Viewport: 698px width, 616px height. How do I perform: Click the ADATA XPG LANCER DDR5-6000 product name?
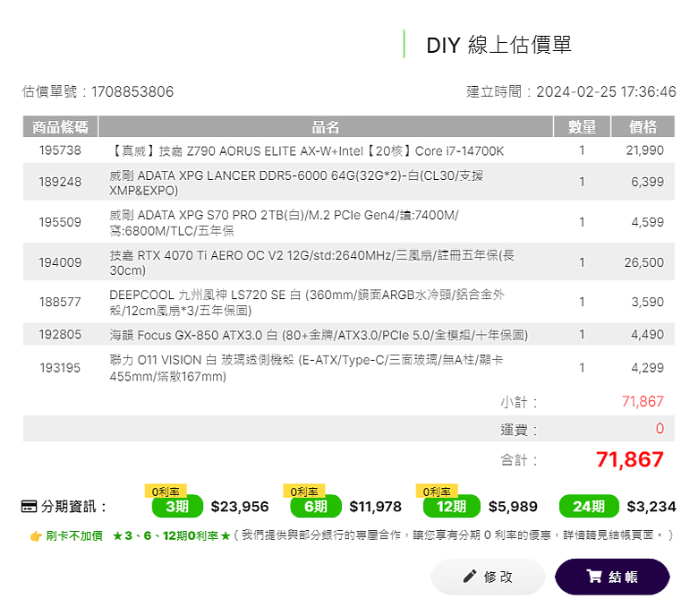pos(296,183)
